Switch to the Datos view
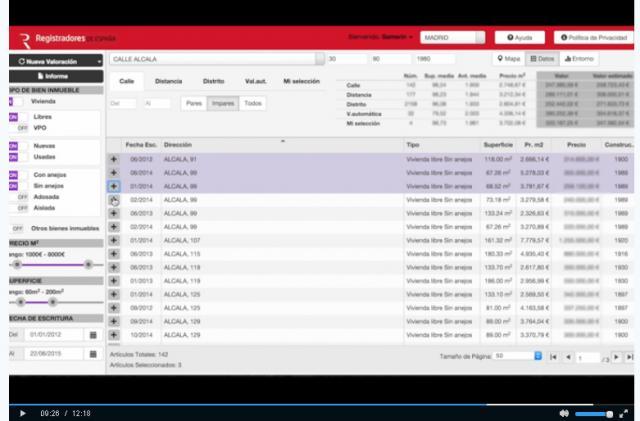This screenshot has height=421, width=640. (x=542, y=59)
